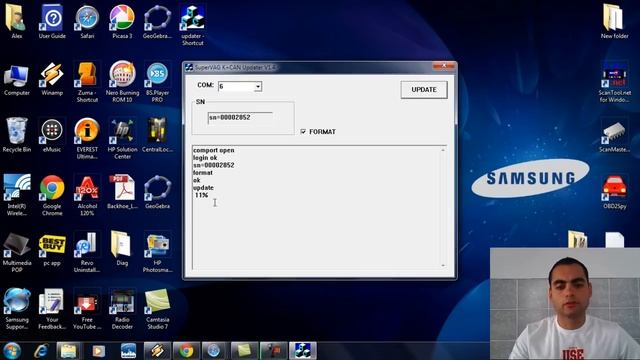Click scrollbar down arrow in log box
The image size is (640, 360).
pos(443,265)
